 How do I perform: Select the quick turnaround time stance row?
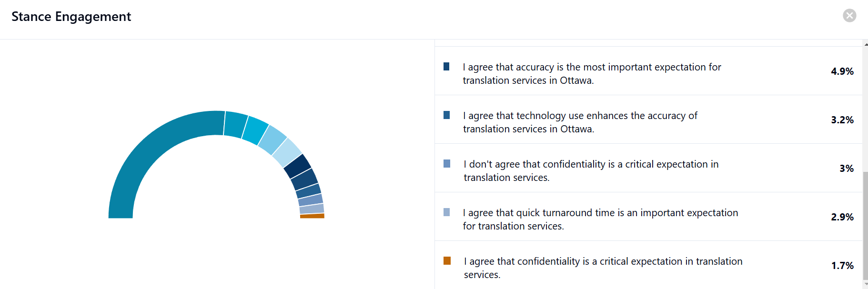600,219
